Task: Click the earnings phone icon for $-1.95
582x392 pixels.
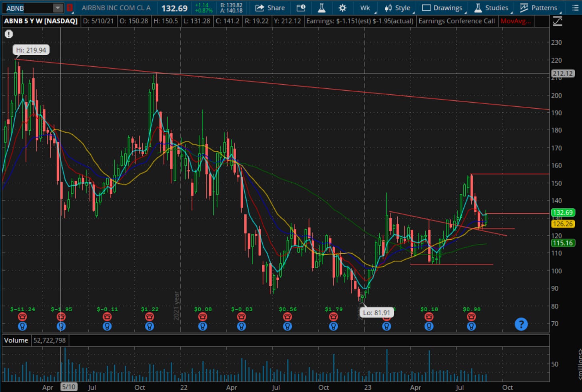Action: (61, 317)
